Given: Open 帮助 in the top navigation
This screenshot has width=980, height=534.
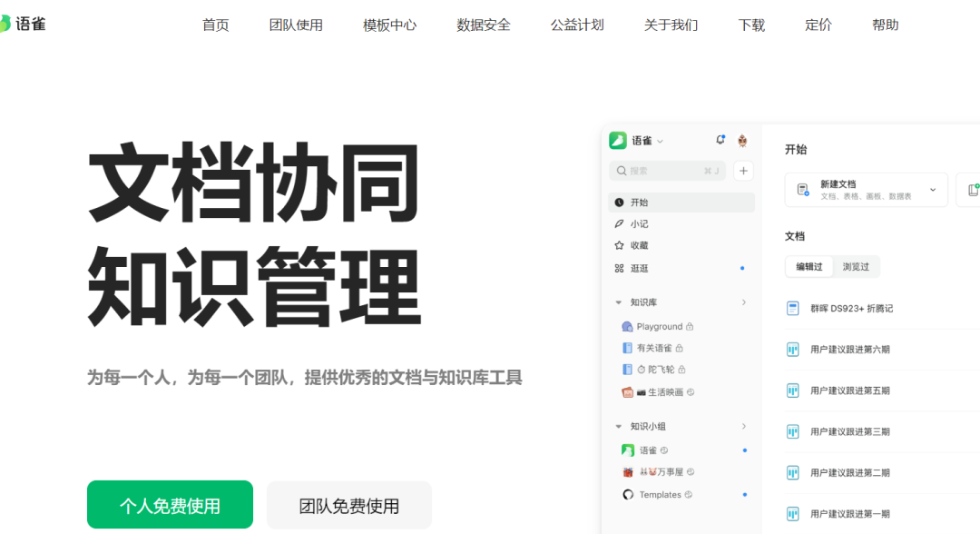Looking at the screenshot, I should (x=885, y=25).
